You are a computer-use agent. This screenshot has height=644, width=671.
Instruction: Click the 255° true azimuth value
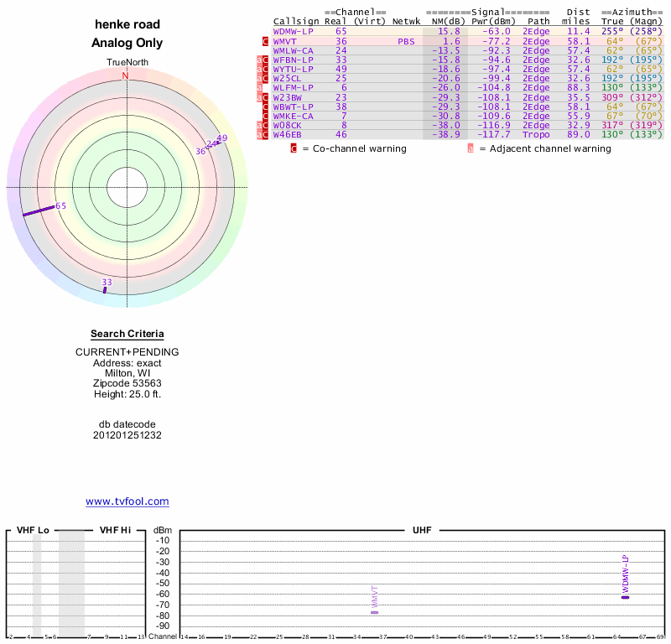[612, 31]
